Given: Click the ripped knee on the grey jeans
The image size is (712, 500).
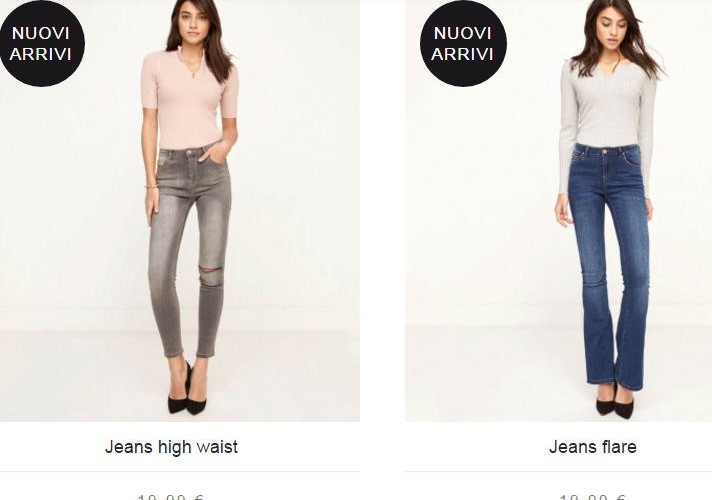Looking at the screenshot, I should 212,272.
